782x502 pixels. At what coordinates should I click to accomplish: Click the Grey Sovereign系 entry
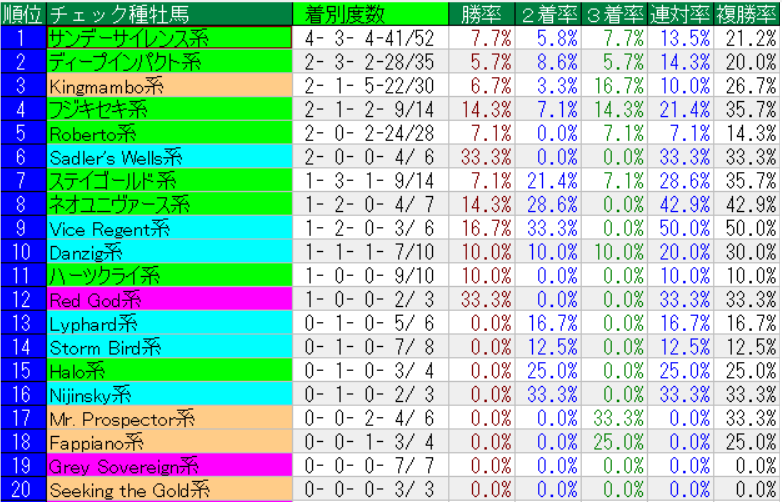[169, 467]
